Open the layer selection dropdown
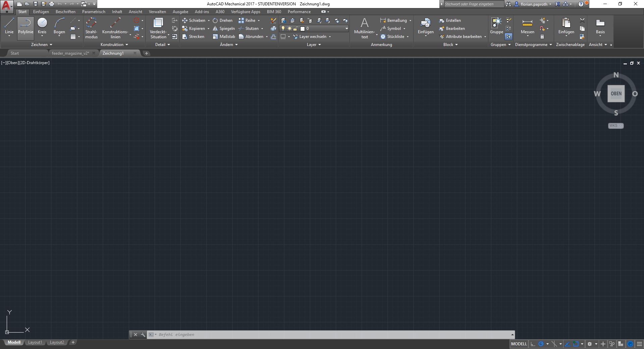644x349 pixels. coord(346,29)
